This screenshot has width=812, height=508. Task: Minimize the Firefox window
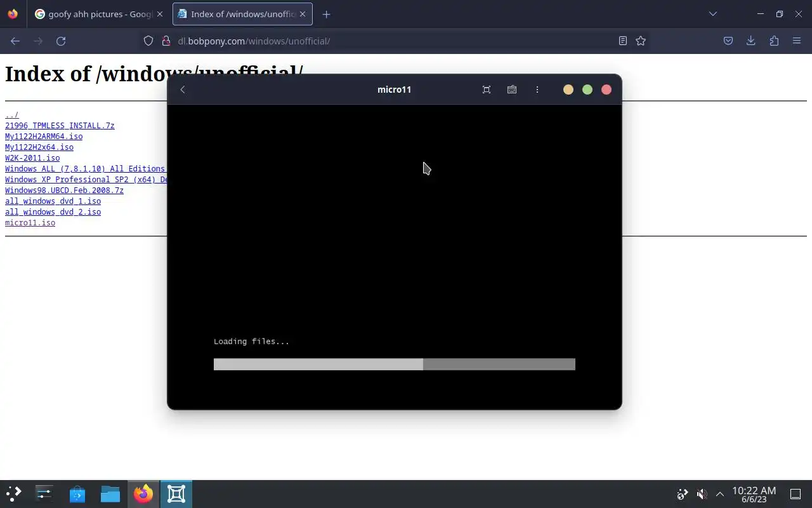[x=760, y=14]
